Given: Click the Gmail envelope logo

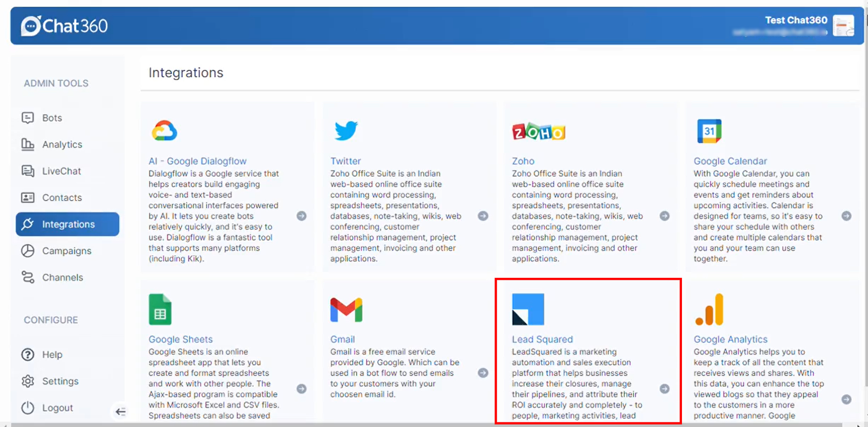Looking at the screenshot, I should coord(346,310).
